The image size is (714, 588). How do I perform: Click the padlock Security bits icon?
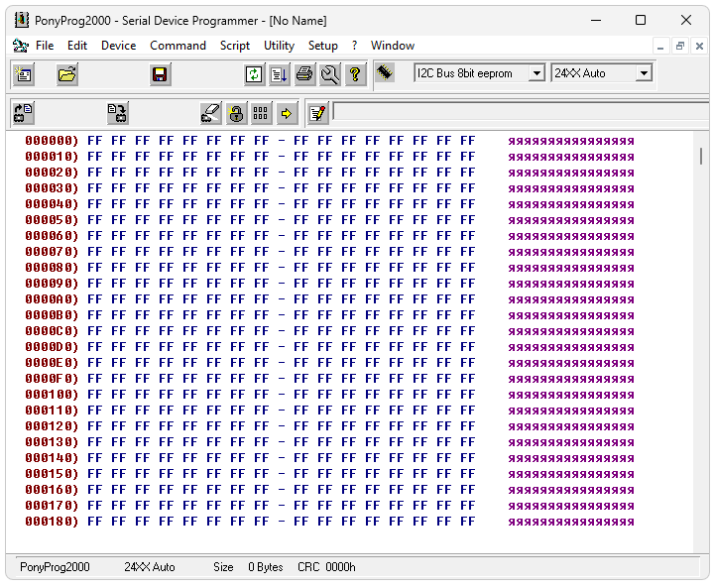(236, 113)
